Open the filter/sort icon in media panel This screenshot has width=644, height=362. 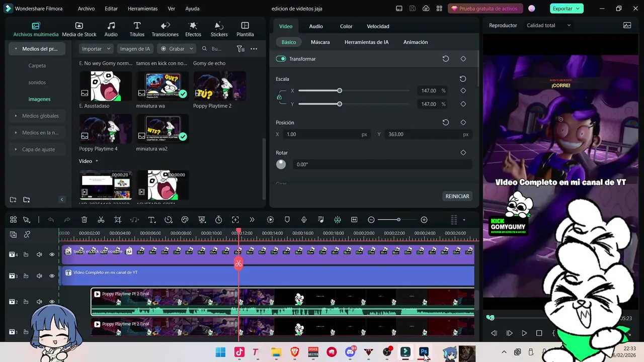(x=240, y=49)
